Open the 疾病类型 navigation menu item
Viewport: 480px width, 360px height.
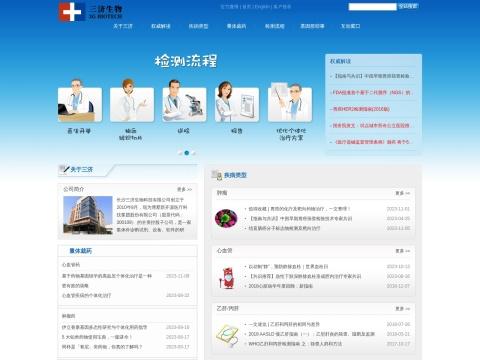[198, 26]
